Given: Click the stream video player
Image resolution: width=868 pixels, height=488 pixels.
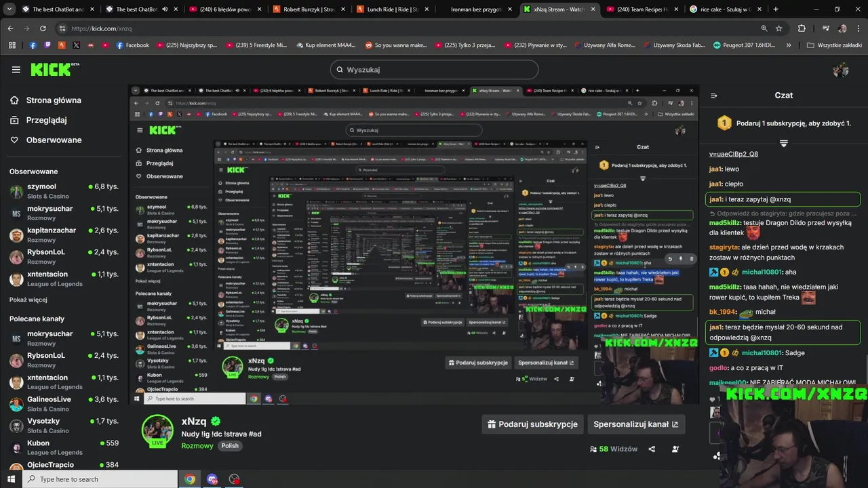Looking at the screenshot, I should [x=414, y=244].
